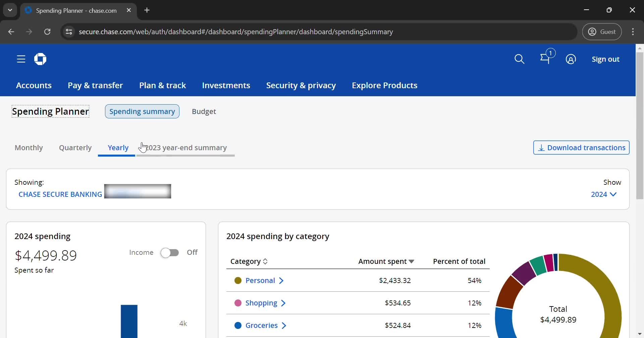The width and height of the screenshot is (644, 338).
Task: Open the Groceries category link
Action: (x=262, y=325)
